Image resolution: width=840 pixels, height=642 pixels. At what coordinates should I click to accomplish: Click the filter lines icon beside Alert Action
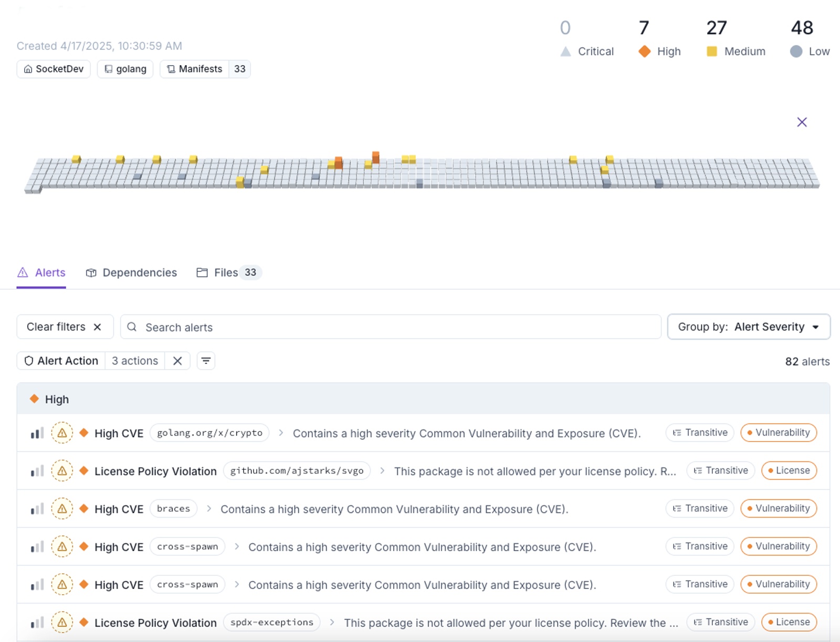pos(206,361)
